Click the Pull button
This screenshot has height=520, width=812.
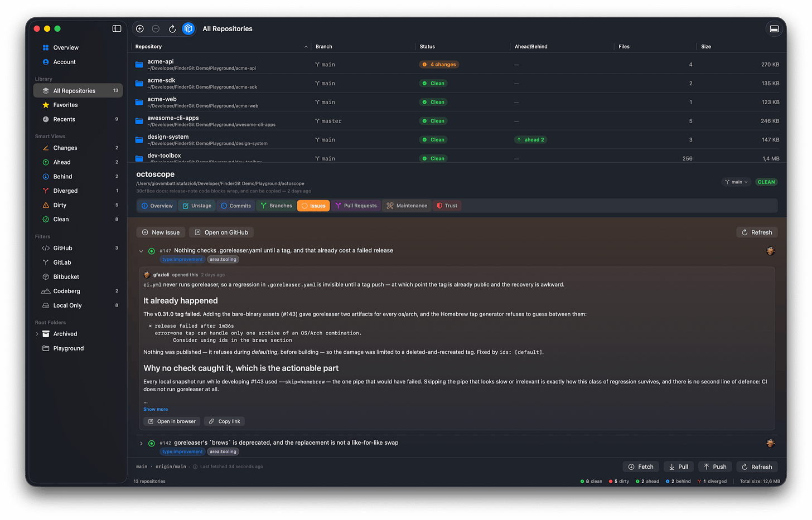click(x=678, y=467)
